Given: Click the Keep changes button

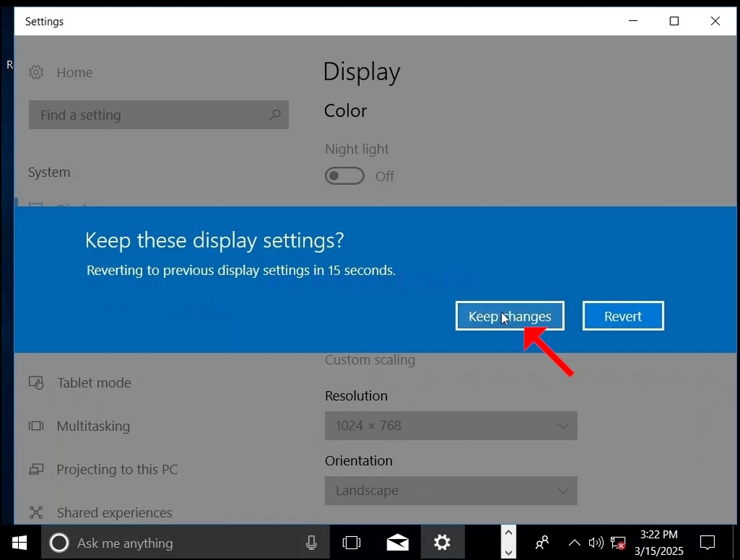Looking at the screenshot, I should [510, 316].
